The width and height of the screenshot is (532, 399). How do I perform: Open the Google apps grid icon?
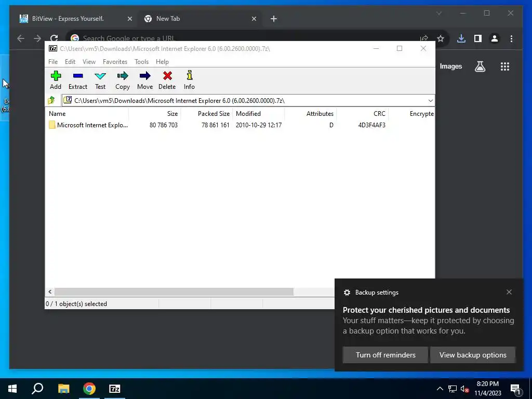(505, 66)
